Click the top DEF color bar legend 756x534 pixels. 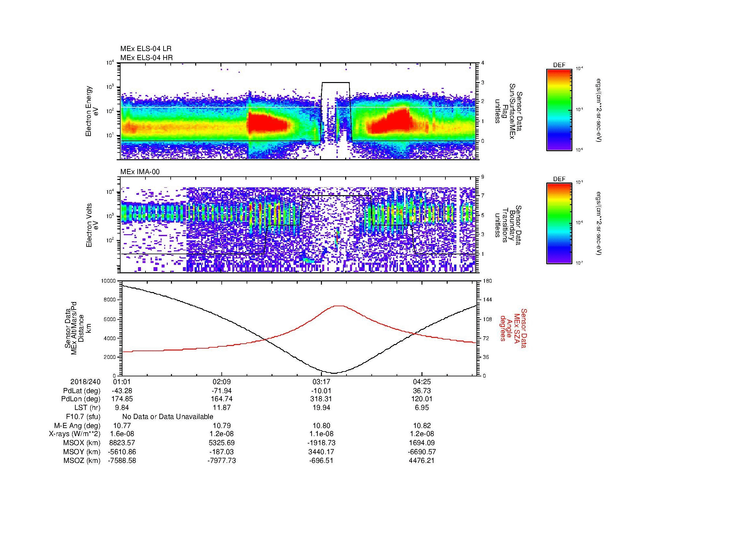[x=559, y=110]
